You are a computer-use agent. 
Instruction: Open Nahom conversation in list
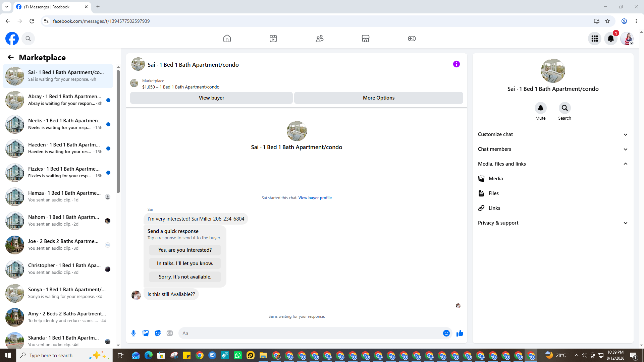click(58, 221)
